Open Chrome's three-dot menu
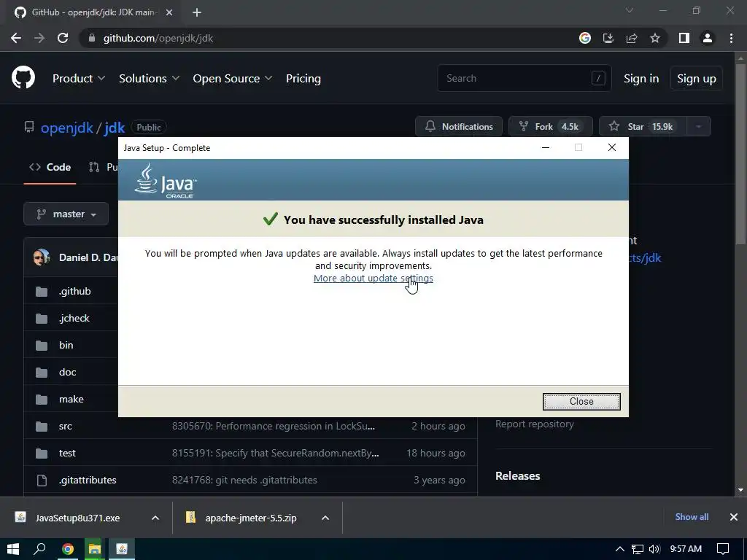Screen dimensions: 747x560 (x=731, y=38)
